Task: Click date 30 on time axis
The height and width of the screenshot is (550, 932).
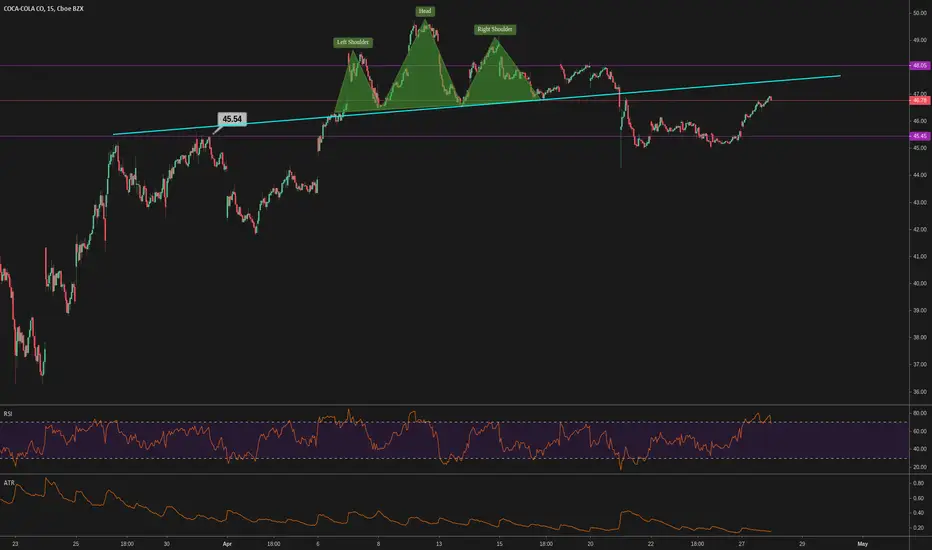Action: tap(166, 543)
